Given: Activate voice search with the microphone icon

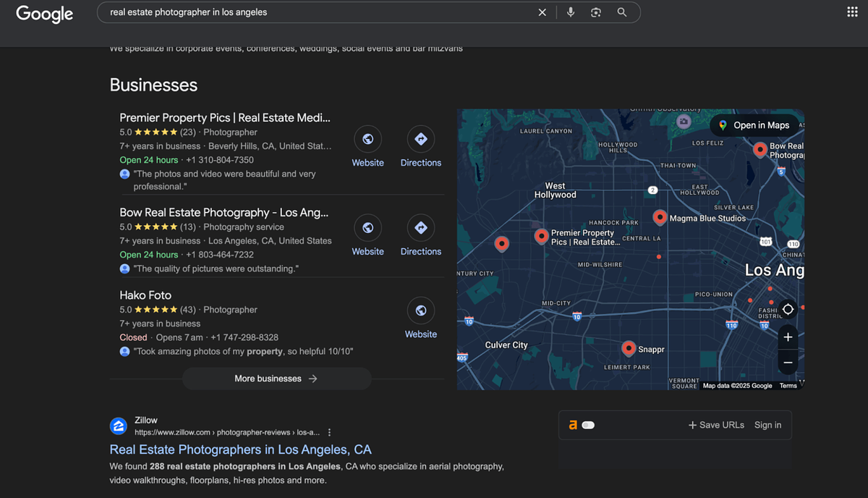Looking at the screenshot, I should pyautogui.click(x=570, y=12).
